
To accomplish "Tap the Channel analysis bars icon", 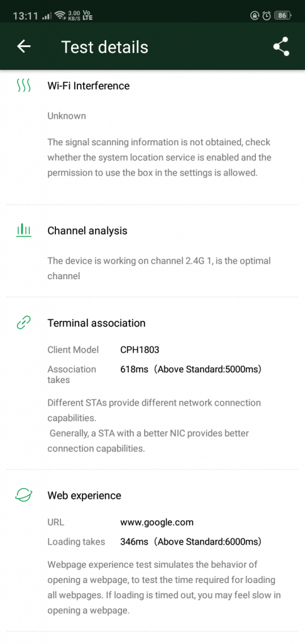I will [23, 230].
